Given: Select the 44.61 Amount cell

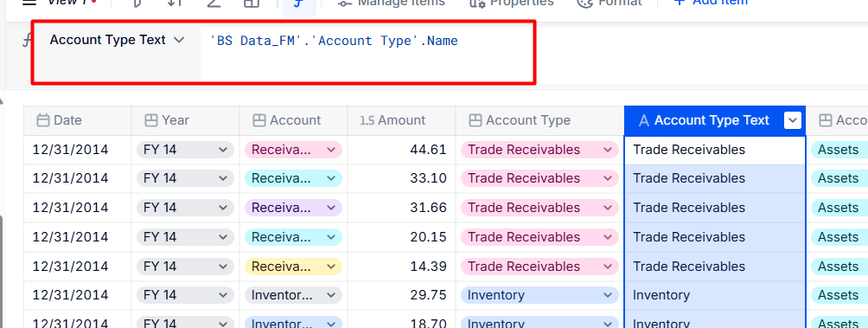Looking at the screenshot, I should point(401,150).
